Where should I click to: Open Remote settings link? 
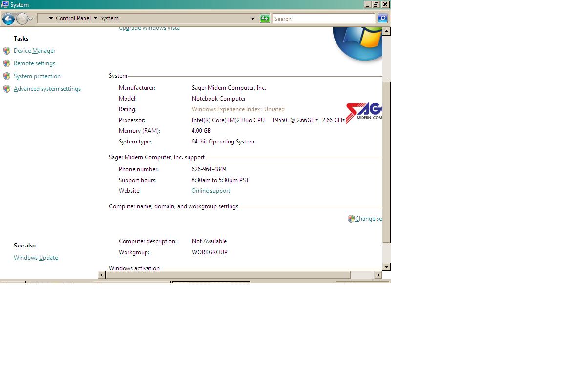tap(34, 63)
